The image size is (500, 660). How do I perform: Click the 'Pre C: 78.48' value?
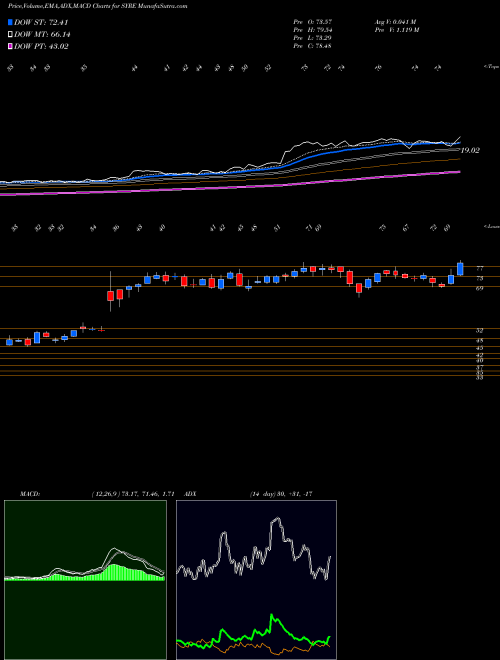coord(313,46)
